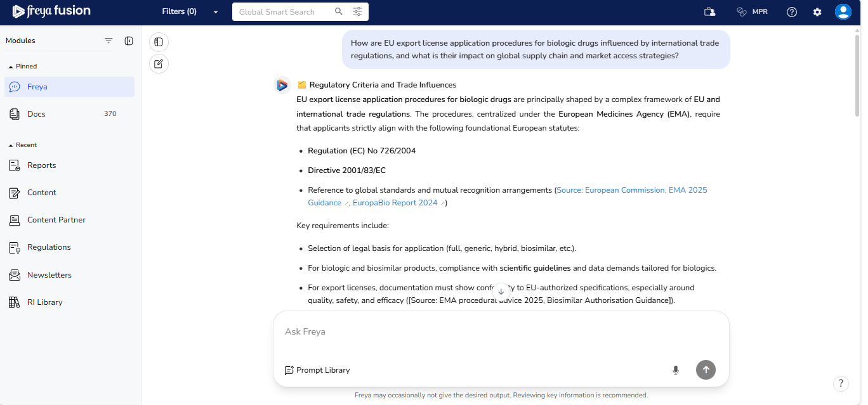
Task: Click the Modules filter icon
Action: (109, 41)
